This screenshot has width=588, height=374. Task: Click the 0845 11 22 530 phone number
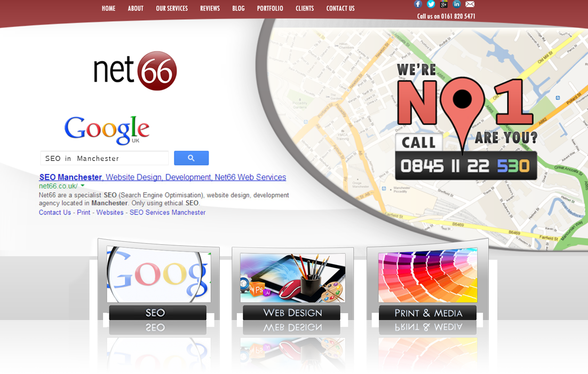tap(465, 166)
